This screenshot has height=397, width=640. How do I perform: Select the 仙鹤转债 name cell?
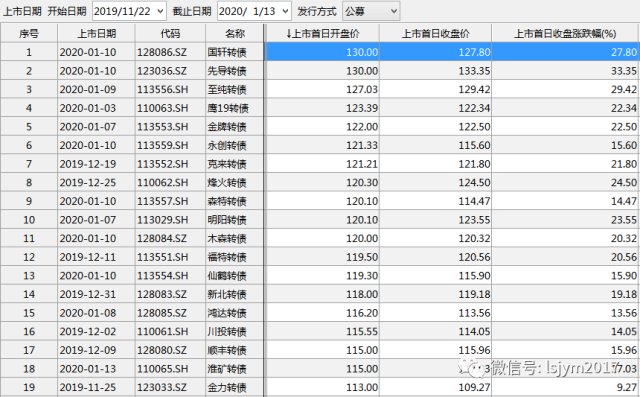click(235, 276)
